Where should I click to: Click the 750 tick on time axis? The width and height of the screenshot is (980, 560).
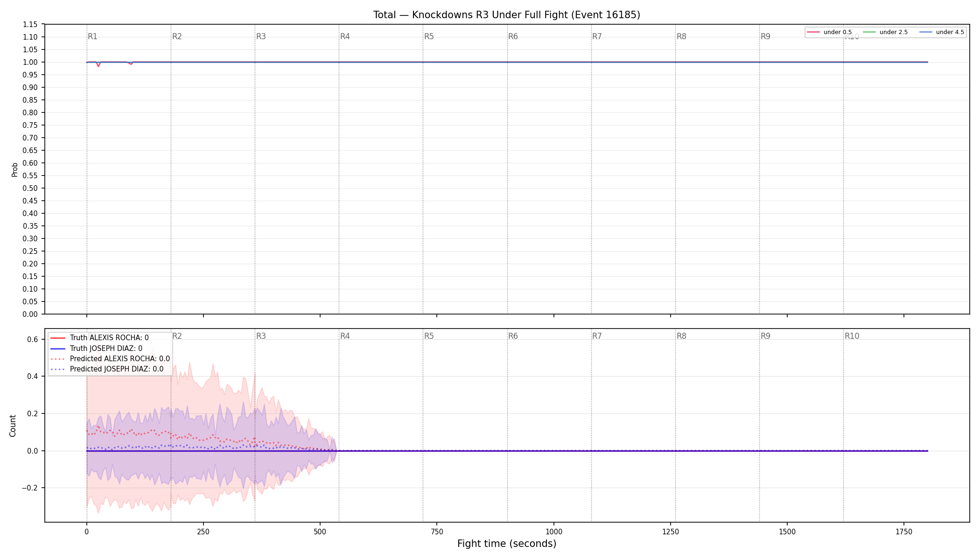click(437, 532)
